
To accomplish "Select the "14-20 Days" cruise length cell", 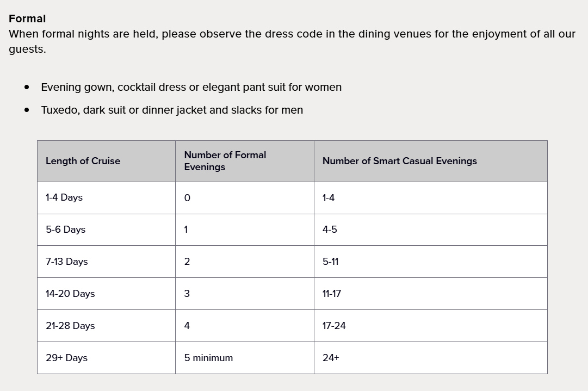I will pyautogui.click(x=70, y=294).
